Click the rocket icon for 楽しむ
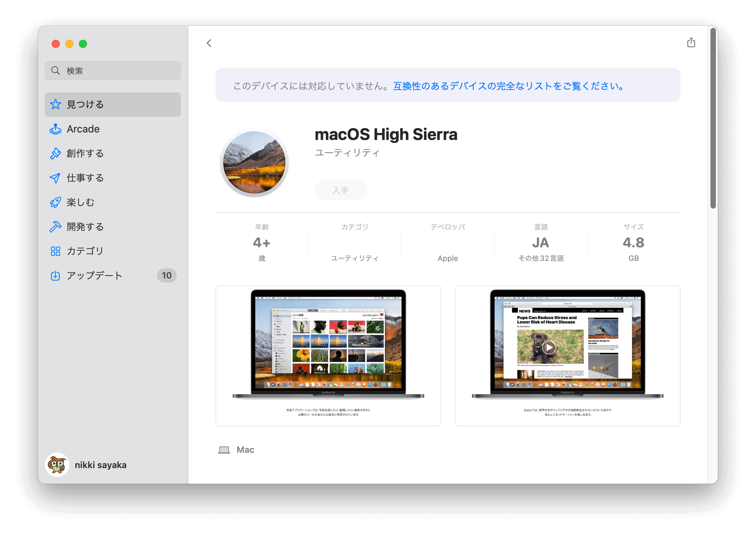This screenshot has width=756, height=534. tap(55, 202)
